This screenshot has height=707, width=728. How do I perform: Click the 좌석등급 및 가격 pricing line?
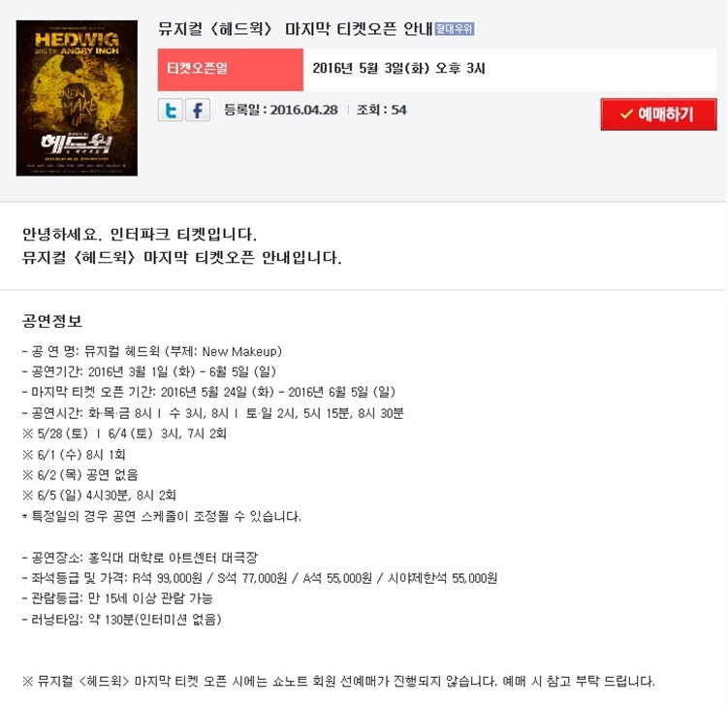pos(260,578)
